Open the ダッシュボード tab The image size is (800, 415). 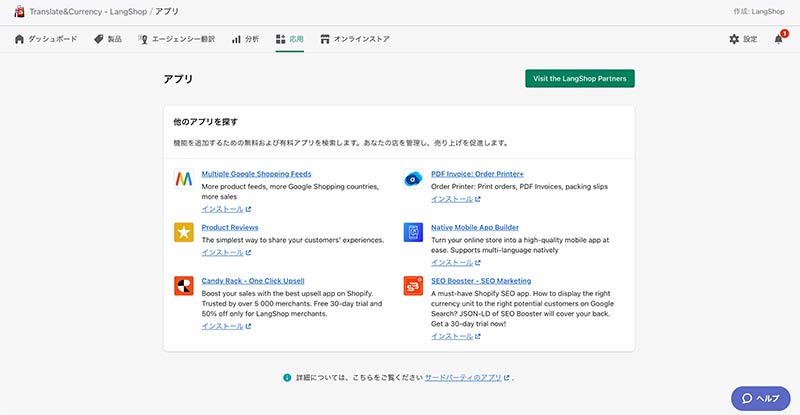pyautogui.click(x=47, y=39)
